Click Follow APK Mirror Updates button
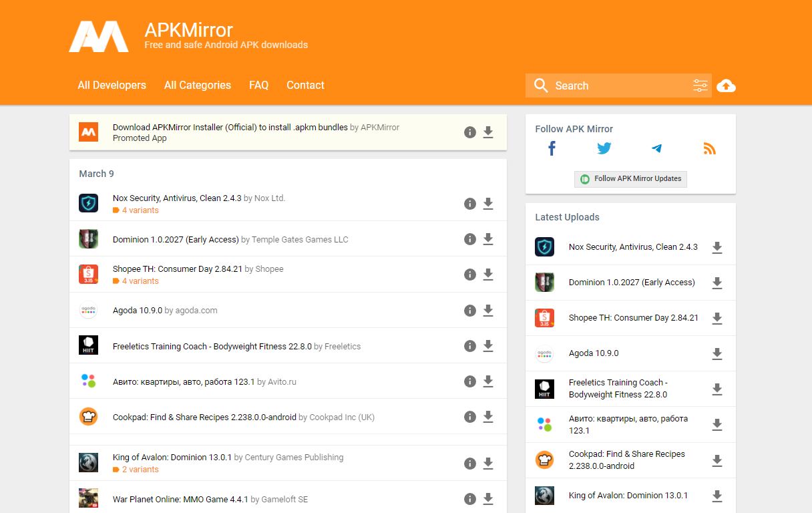The height and width of the screenshot is (513, 812). (x=630, y=179)
